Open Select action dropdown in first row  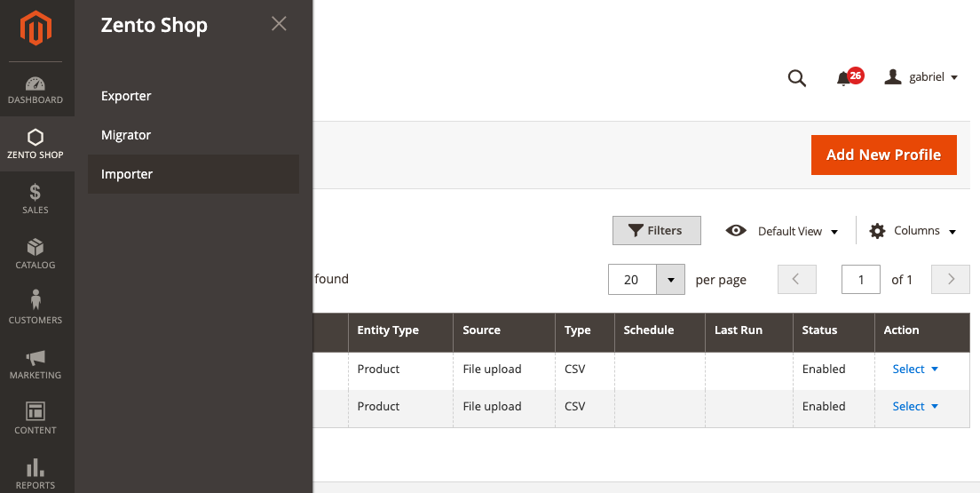coord(915,370)
